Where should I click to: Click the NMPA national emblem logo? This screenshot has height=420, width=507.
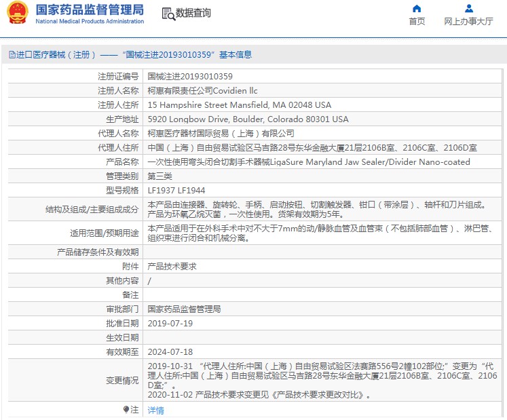[x=18, y=13]
